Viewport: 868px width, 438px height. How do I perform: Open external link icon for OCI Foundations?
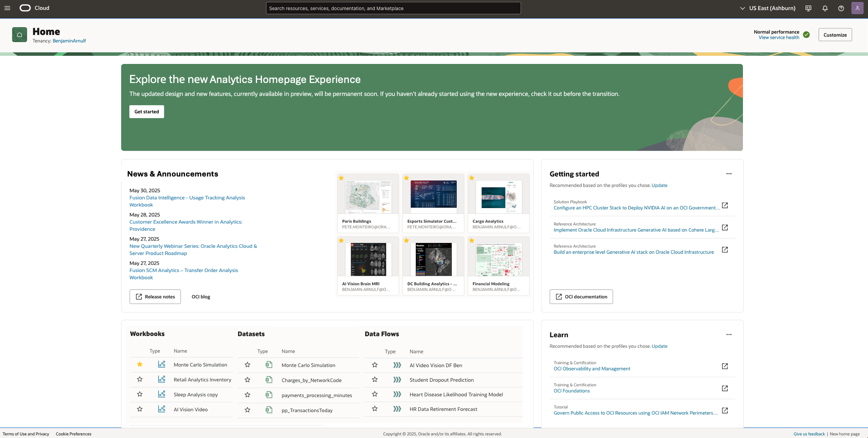tap(725, 389)
